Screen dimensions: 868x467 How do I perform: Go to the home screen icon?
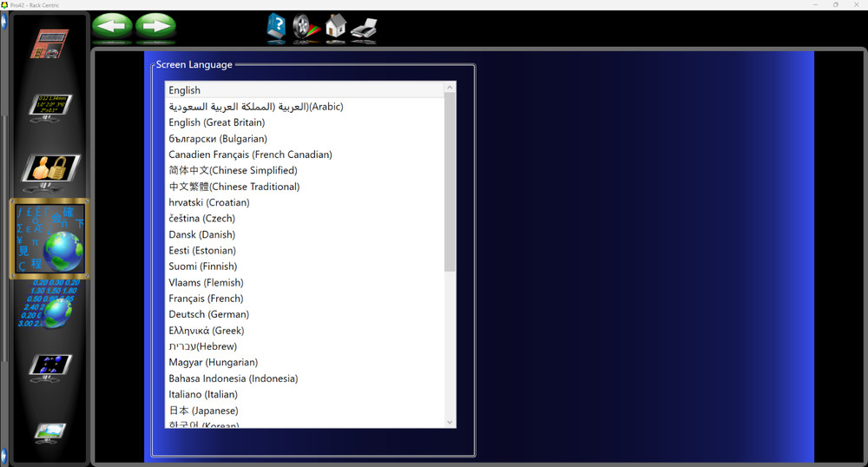coord(335,29)
